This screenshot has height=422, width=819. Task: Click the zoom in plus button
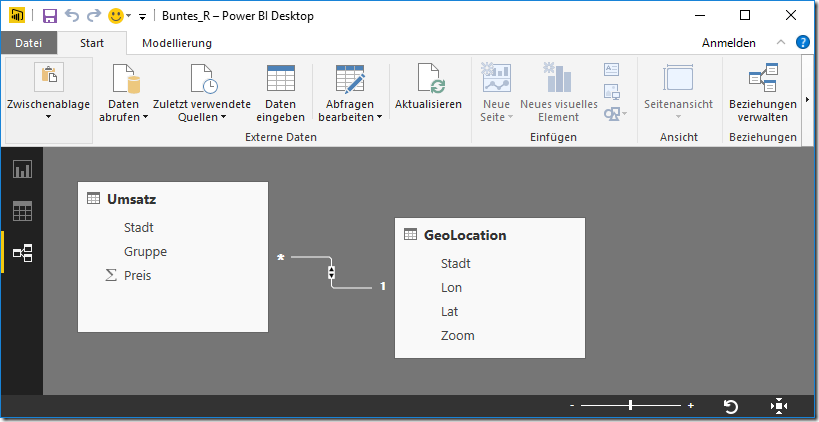[x=691, y=405]
